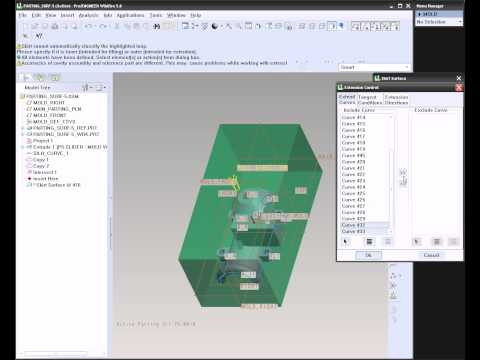480x360 pixels.
Task: Click the Model Tree tab icon in navigator
Action: (25, 78)
